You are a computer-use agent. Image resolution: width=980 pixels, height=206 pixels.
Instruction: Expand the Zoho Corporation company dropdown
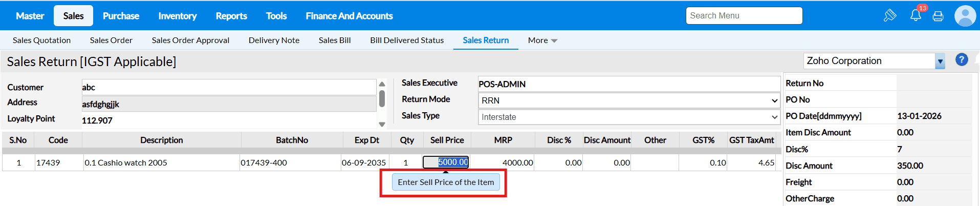(x=940, y=61)
